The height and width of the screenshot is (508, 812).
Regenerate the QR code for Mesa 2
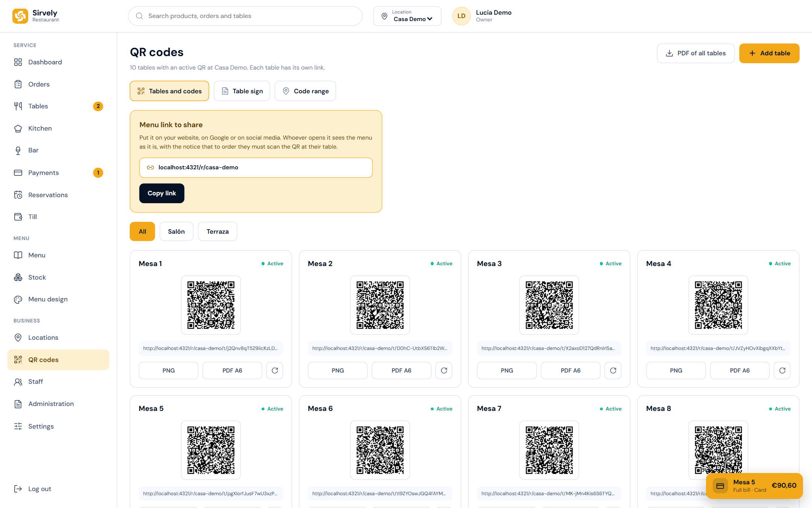(x=444, y=371)
